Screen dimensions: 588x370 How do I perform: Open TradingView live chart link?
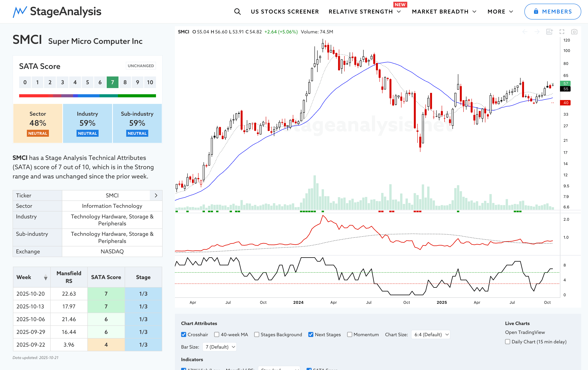coord(525,332)
